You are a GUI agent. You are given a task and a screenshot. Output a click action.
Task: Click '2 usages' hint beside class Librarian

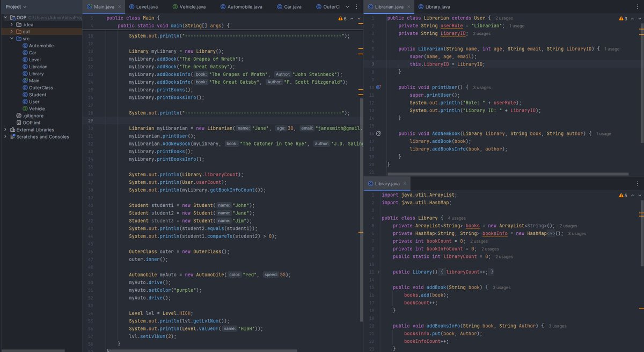pyautogui.click(x=505, y=18)
